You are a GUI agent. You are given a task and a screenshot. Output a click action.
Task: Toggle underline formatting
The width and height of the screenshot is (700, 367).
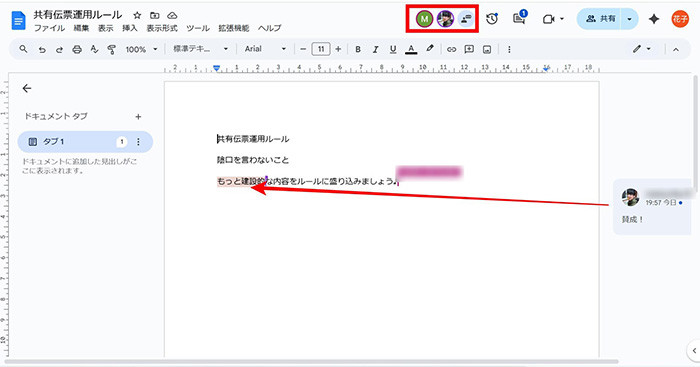pos(393,50)
